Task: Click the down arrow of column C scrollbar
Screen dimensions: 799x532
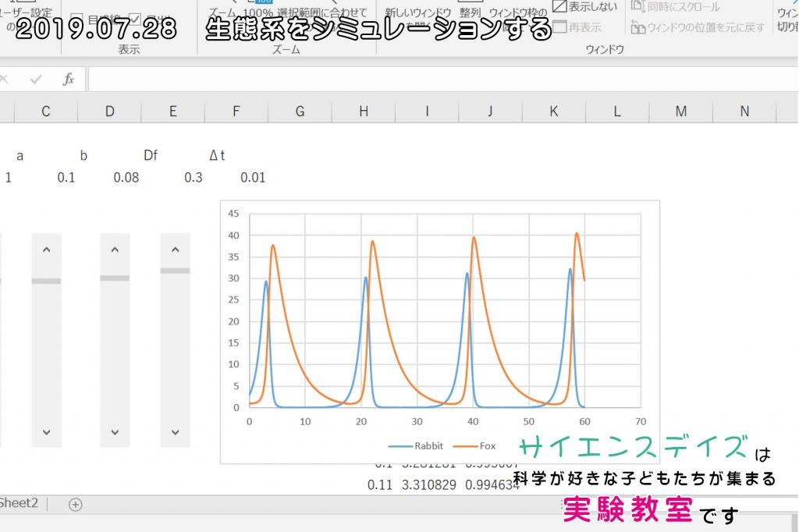Action: click(x=46, y=432)
